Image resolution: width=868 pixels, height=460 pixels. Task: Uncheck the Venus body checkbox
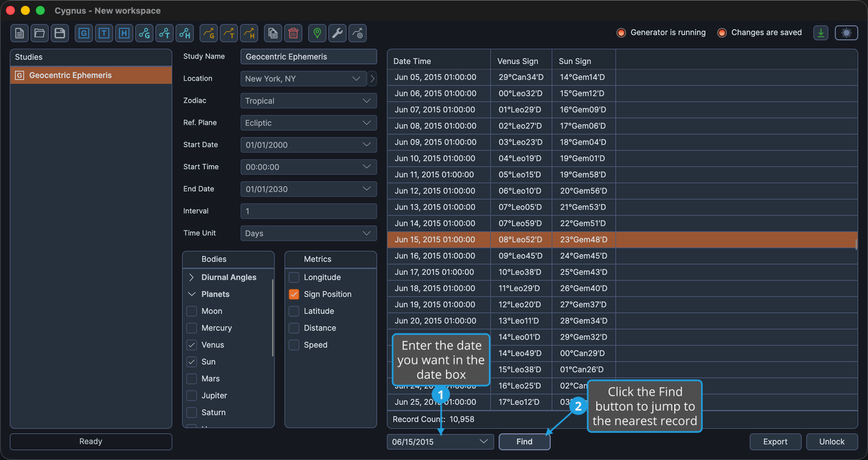pos(192,345)
